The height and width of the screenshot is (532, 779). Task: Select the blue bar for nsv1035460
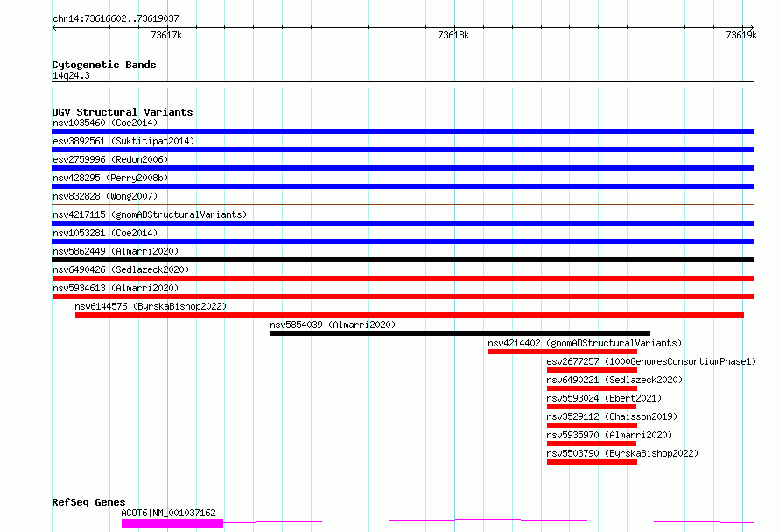pyautogui.click(x=403, y=131)
